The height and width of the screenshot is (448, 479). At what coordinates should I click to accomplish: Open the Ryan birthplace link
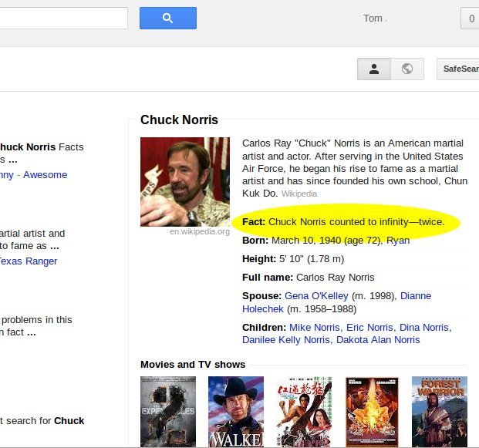point(398,241)
